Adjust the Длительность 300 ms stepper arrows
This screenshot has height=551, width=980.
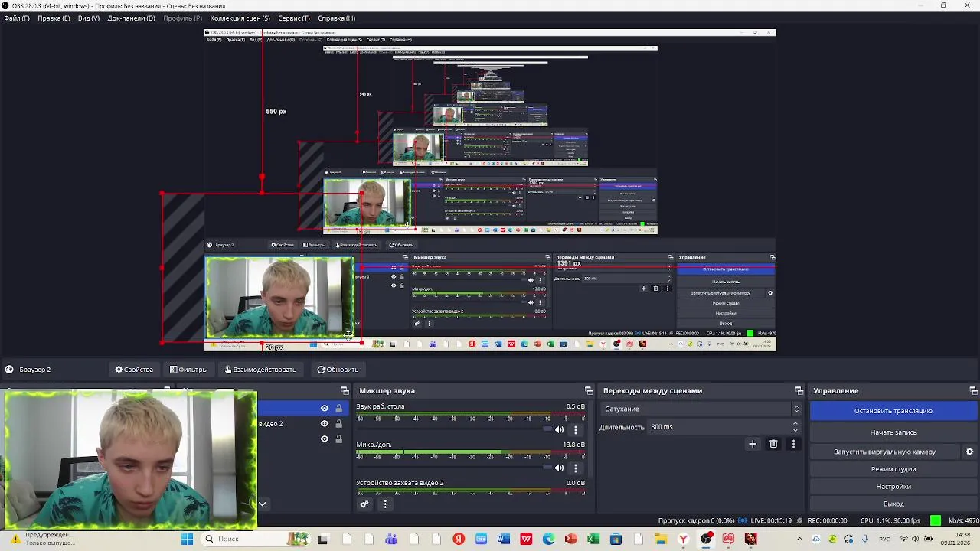pyautogui.click(x=795, y=427)
